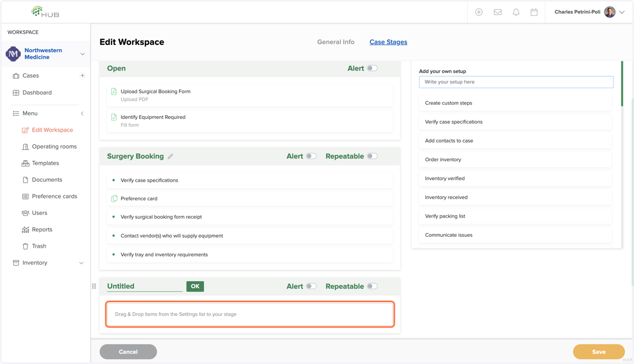Click the Cases briefcase icon
634x364 pixels.
click(16, 76)
